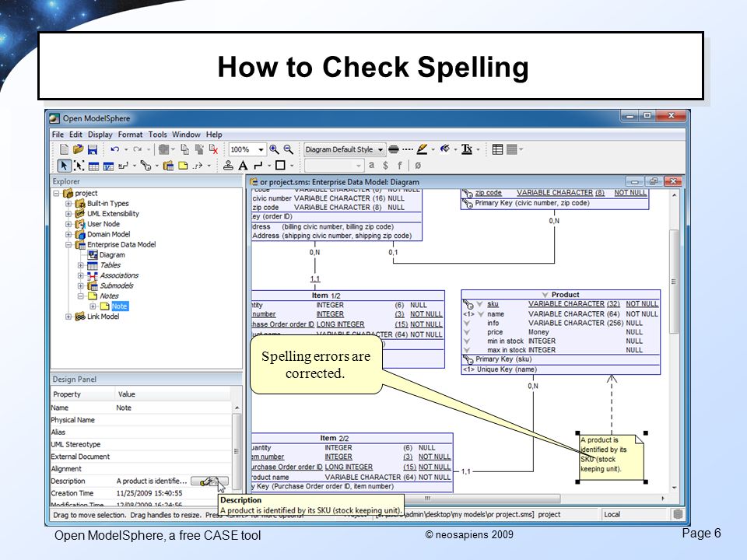Open the Format menu

pos(131,135)
